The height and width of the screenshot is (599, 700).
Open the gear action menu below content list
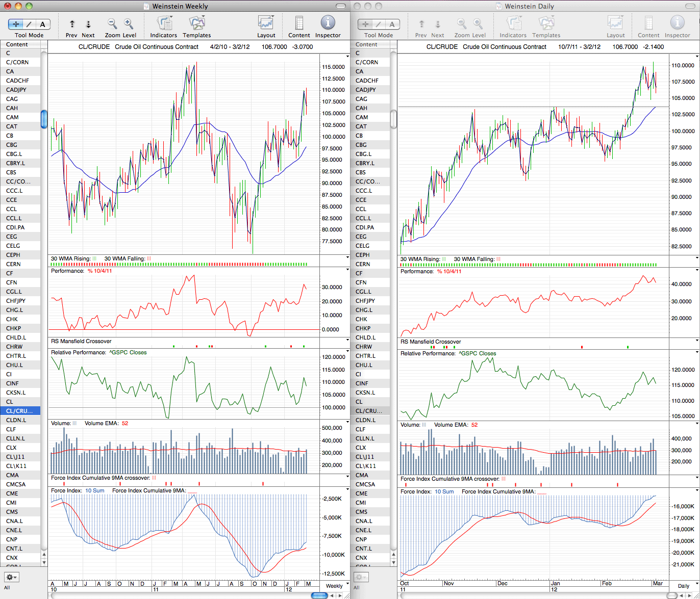coord(12,577)
